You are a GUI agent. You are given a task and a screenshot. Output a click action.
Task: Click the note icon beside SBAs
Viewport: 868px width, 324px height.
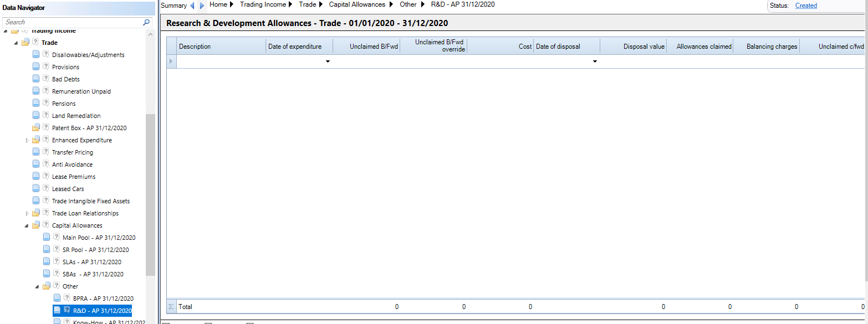57,274
